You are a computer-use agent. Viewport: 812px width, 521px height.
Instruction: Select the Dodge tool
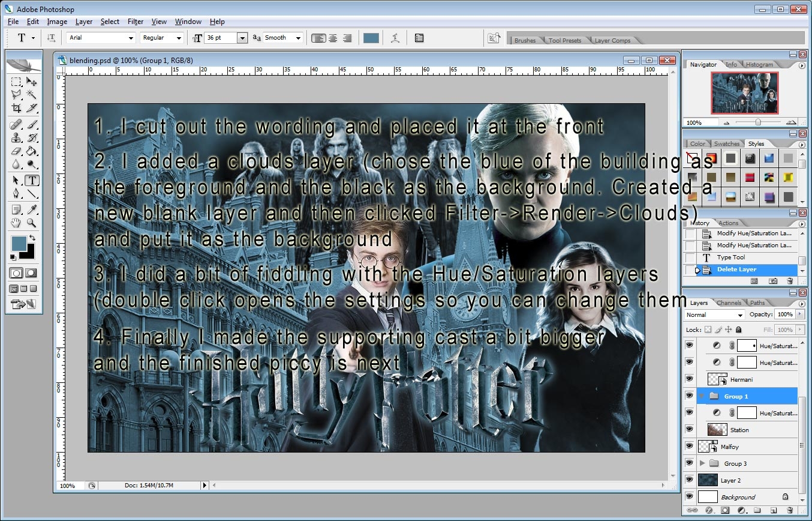[32, 164]
